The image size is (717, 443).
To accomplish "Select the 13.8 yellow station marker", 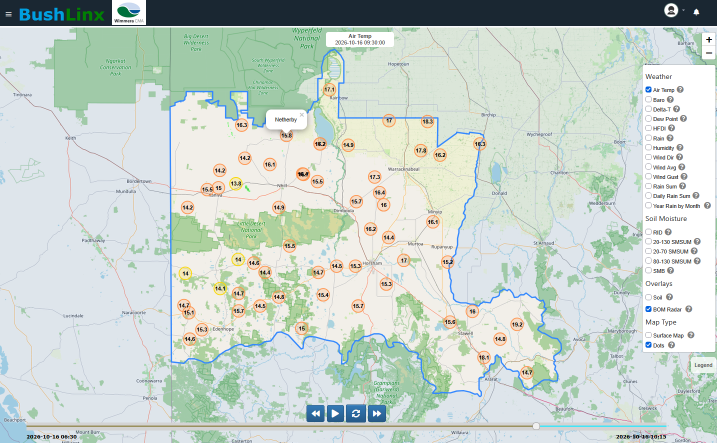I will (235, 183).
